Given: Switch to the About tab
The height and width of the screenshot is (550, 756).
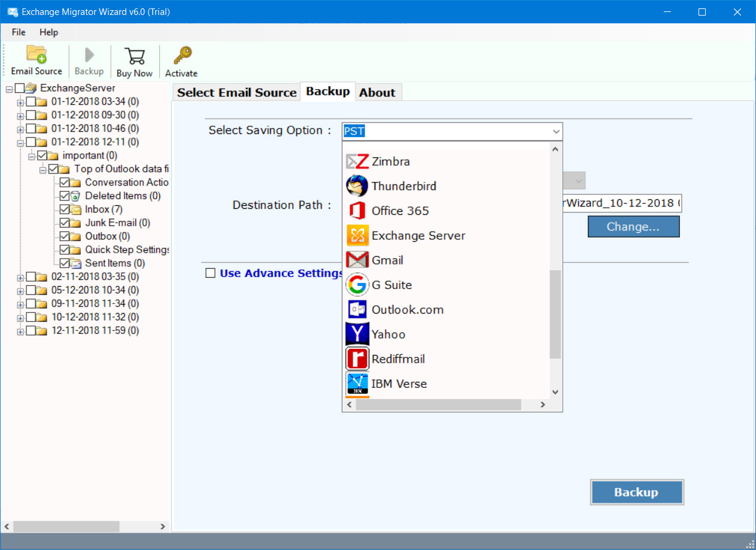Looking at the screenshot, I should coord(377,92).
